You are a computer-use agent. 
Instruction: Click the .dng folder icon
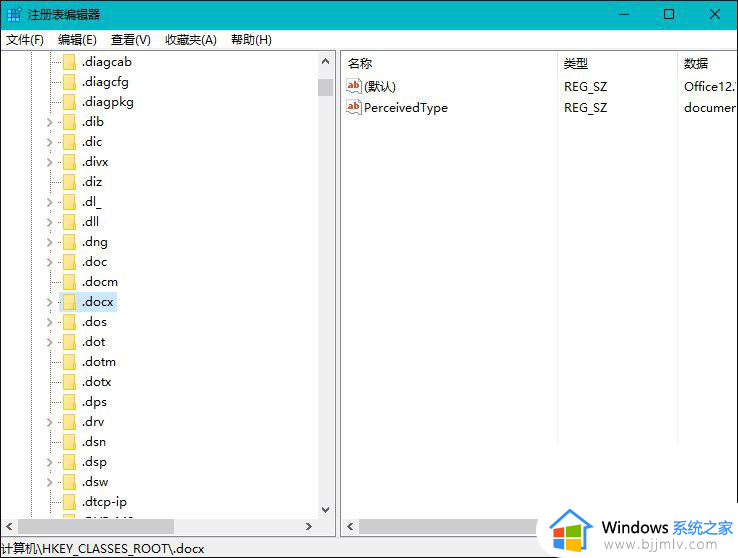click(69, 242)
